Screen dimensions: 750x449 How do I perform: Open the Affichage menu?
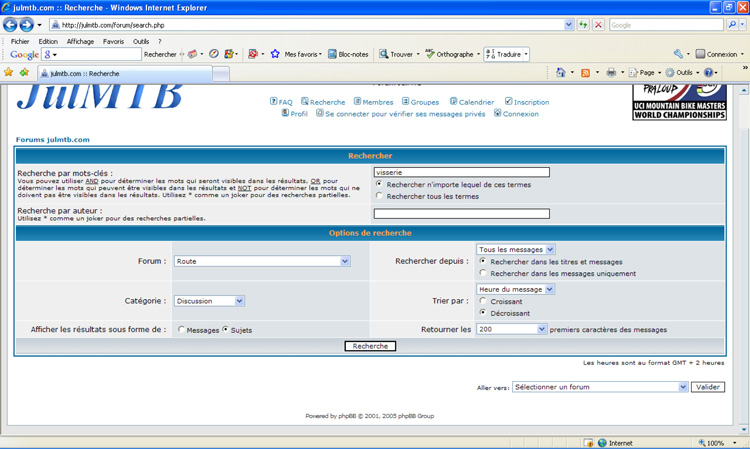coord(80,42)
